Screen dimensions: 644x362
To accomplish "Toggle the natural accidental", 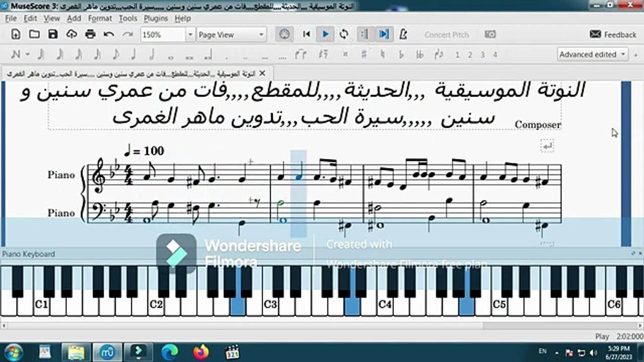I will tap(382, 54).
